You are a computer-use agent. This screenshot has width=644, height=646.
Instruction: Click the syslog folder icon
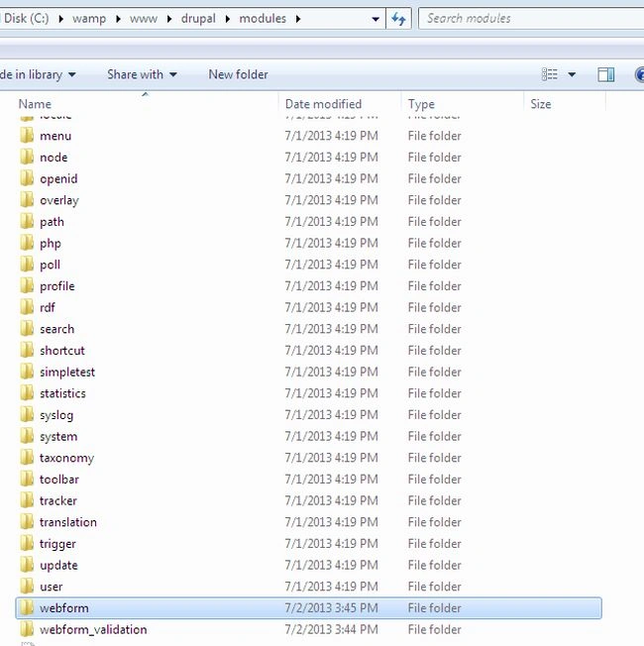coord(27,414)
